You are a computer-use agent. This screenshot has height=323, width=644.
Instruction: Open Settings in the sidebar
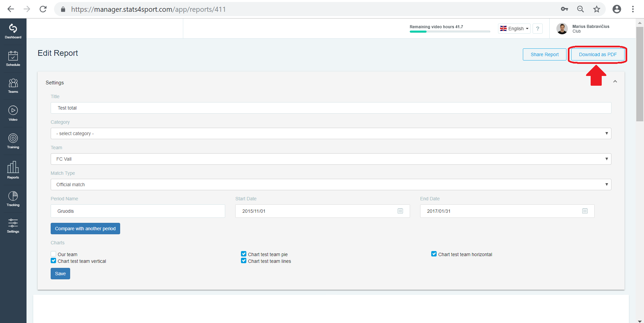click(13, 226)
